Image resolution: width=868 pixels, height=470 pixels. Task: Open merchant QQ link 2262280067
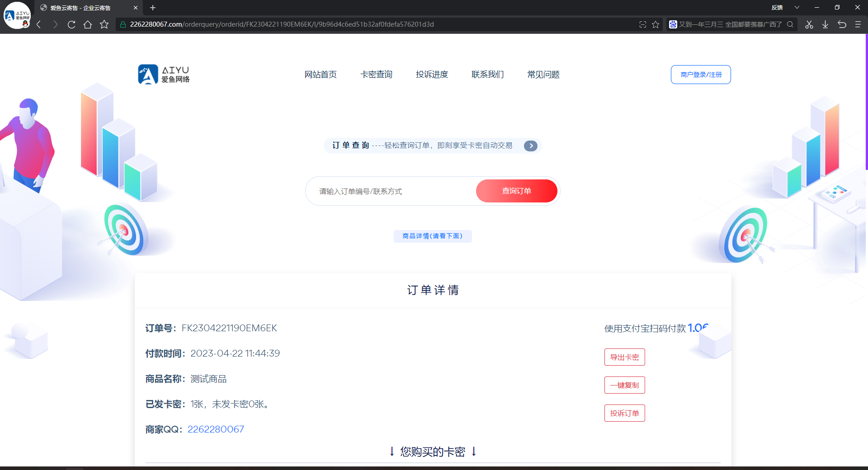pos(216,429)
